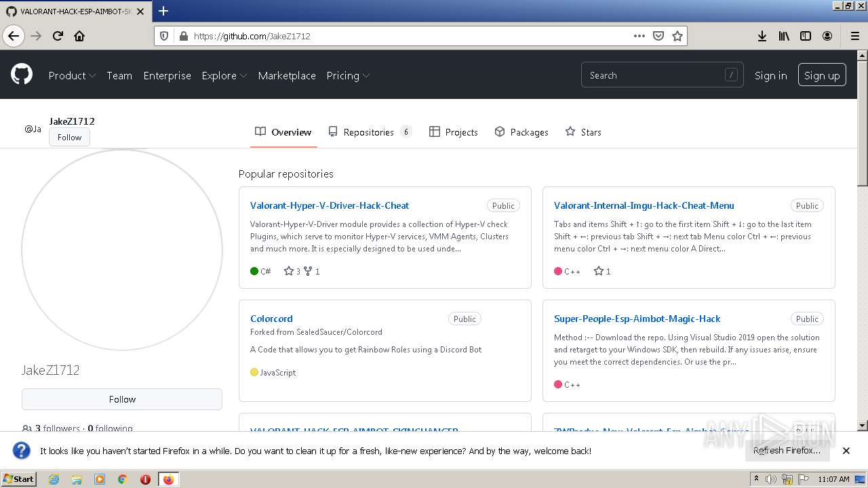Open Internet Explorer from the taskbar
This screenshot has width=868, height=488.
pyautogui.click(x=54, y=479)
